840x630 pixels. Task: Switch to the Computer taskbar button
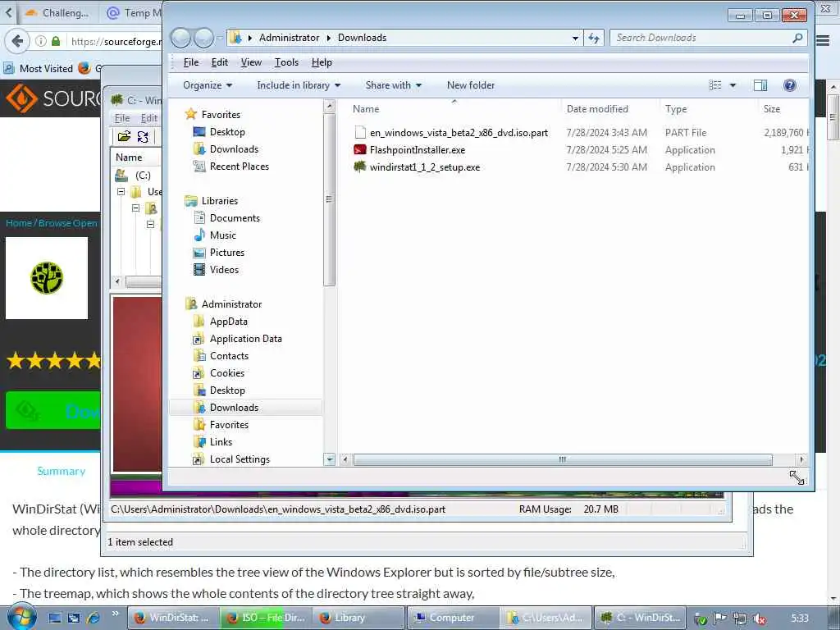[453, 618]
